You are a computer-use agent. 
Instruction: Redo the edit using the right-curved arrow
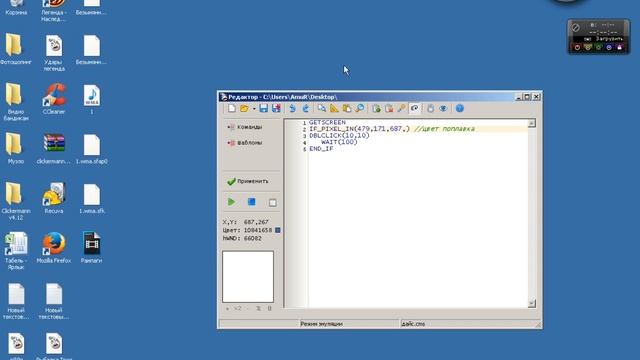click(305, 109)
